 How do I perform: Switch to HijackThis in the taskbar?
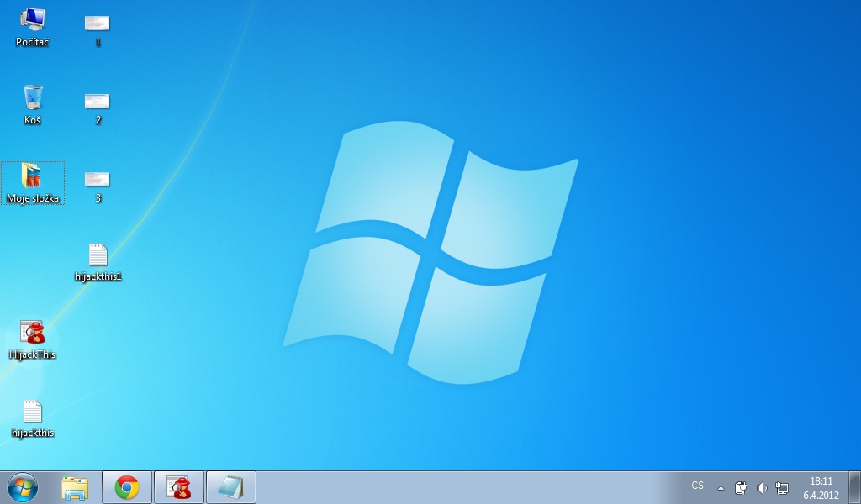pos(179,487)
